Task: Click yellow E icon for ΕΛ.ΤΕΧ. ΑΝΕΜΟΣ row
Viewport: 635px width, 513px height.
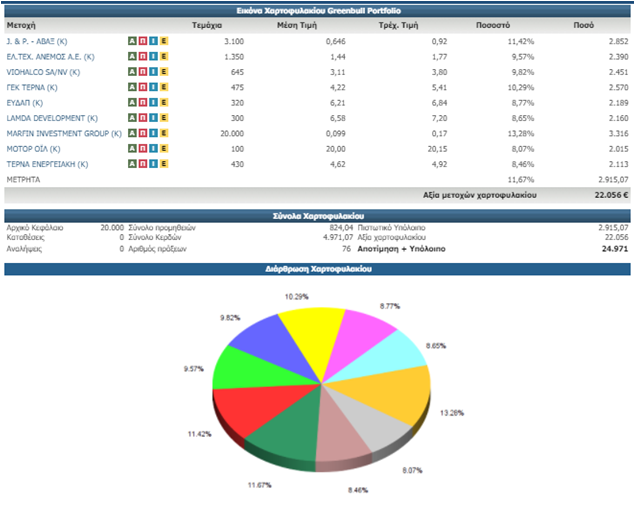Action: coord(164,56)
